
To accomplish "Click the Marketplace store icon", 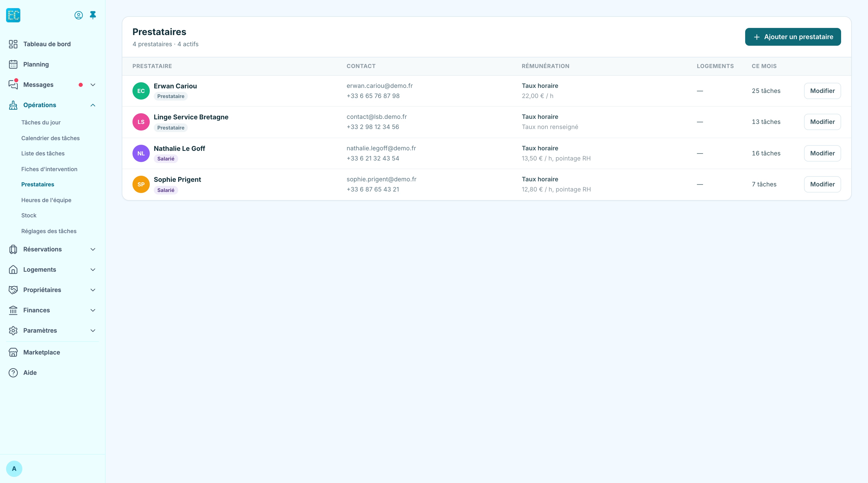I will click(x=13, y=352).
